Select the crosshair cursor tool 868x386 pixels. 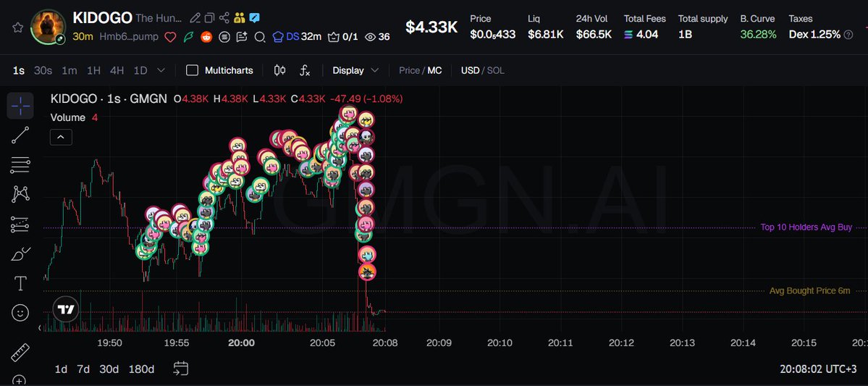point(20,105)
